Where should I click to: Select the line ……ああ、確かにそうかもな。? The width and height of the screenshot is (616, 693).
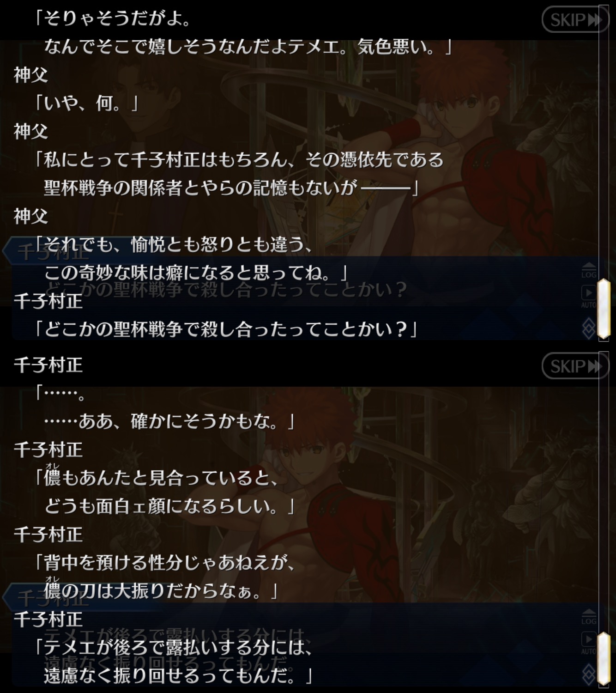click(x=169, y=421)
